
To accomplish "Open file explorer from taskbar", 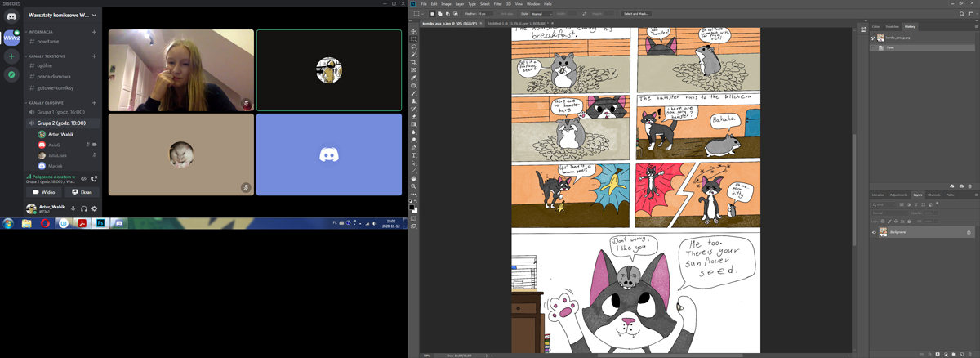I will pos(26,222).
